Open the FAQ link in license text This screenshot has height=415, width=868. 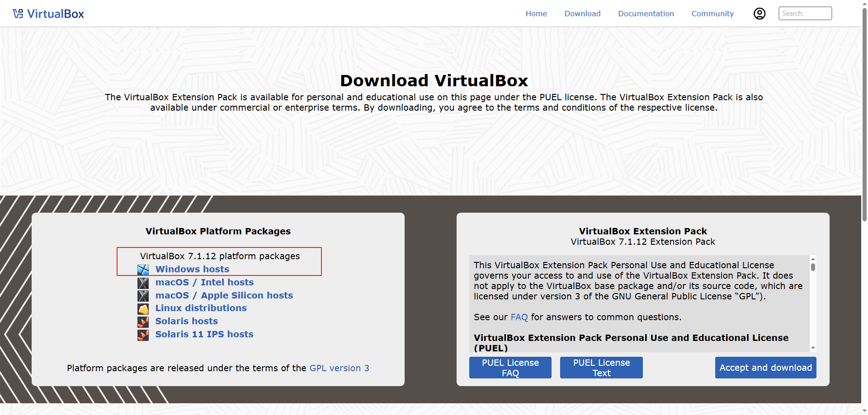[519, 317]
